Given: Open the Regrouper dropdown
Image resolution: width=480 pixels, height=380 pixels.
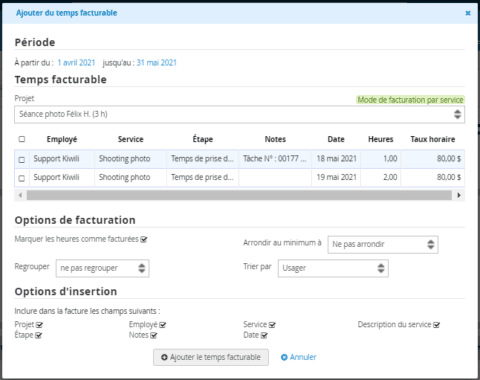Looking at the screenshot, I should [102, 268].
